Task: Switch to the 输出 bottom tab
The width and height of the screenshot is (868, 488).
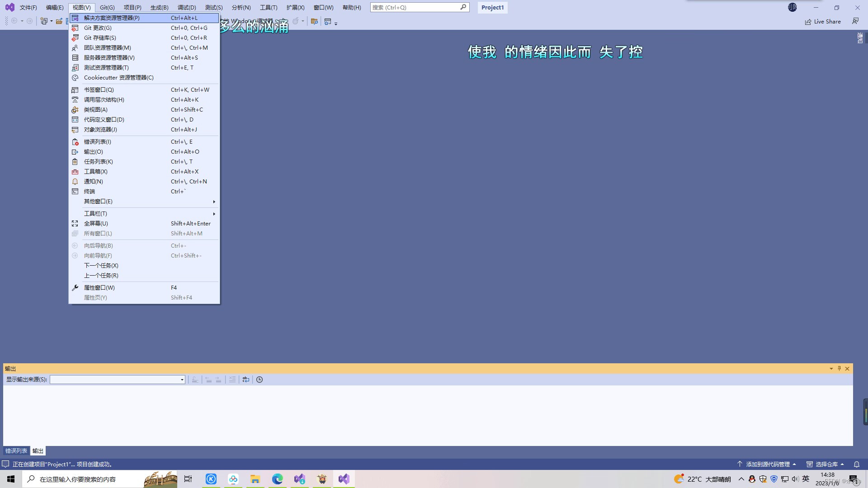Action: coord(38,451)
